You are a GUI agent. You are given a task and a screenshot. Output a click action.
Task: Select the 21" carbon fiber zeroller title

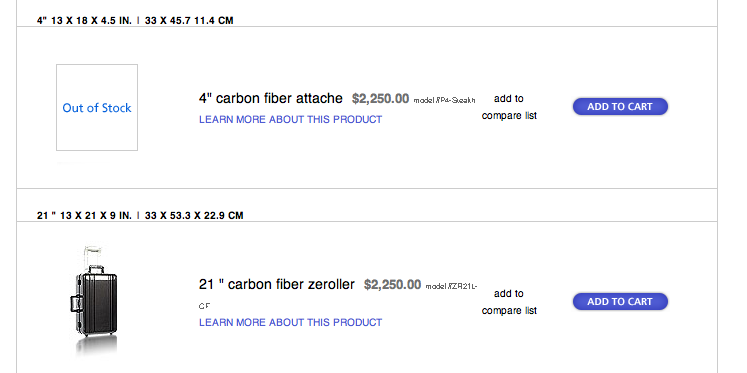tap(277, 284)
